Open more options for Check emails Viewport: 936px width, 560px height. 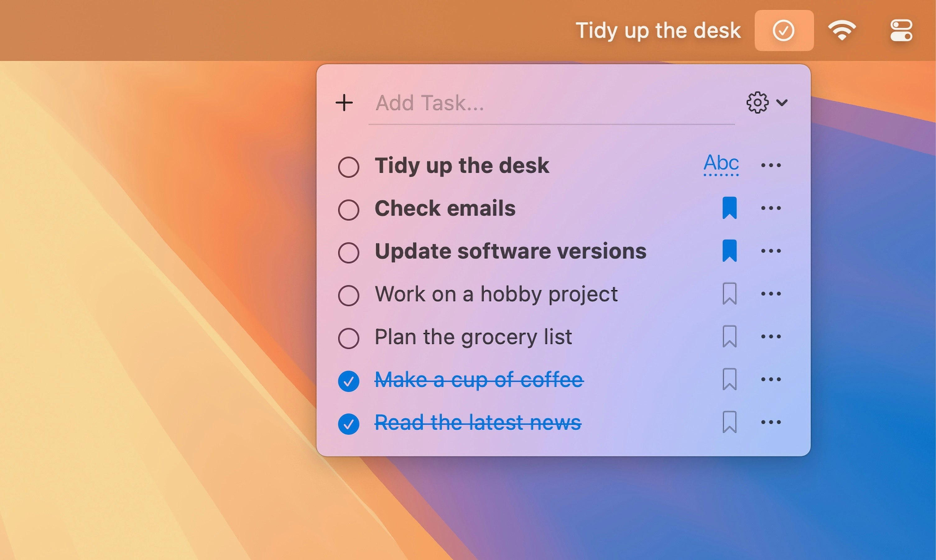click(771, 208)
